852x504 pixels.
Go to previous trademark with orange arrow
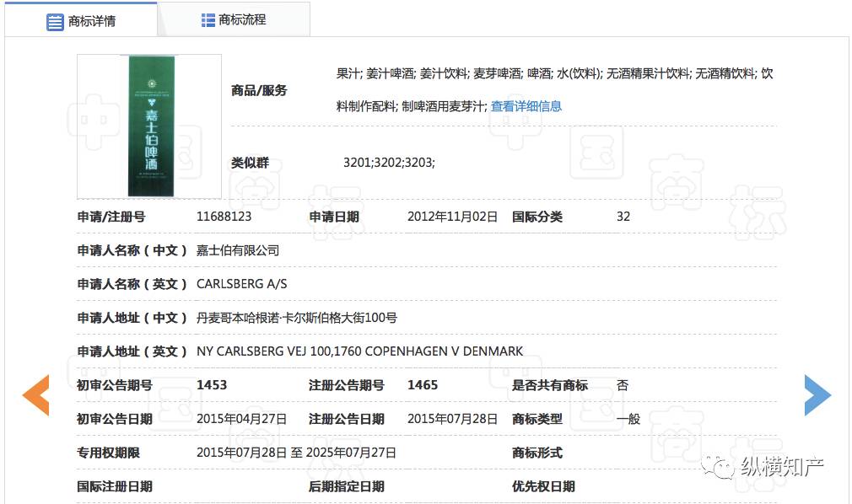point(35,394)
